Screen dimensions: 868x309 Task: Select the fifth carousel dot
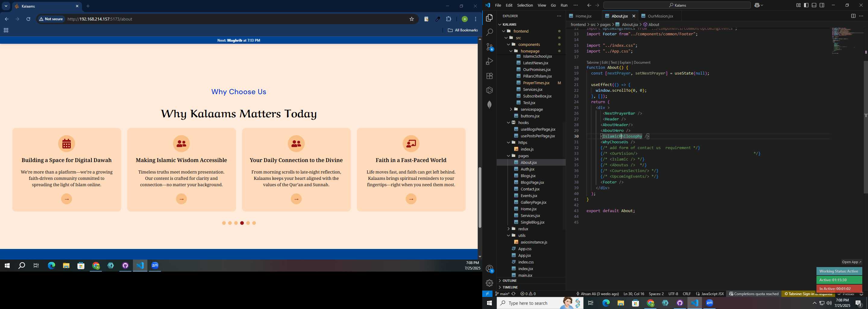[x=248, y=223]
